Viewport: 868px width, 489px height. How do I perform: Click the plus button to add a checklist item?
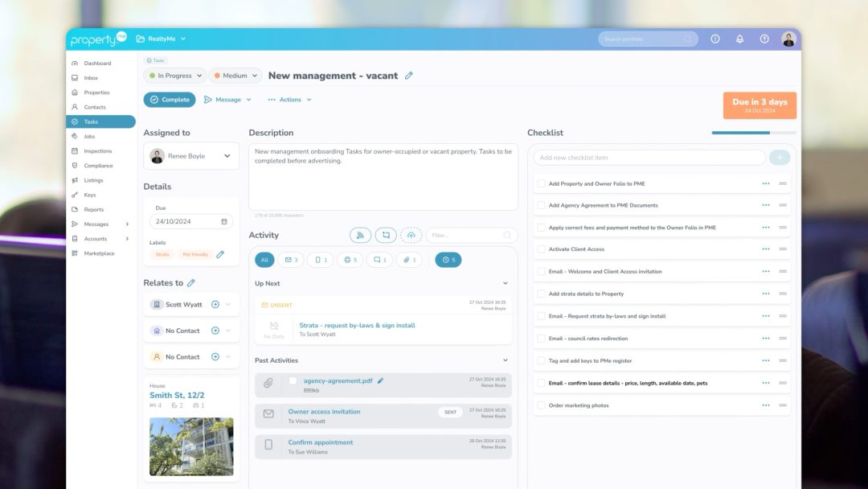coord(780,158)
